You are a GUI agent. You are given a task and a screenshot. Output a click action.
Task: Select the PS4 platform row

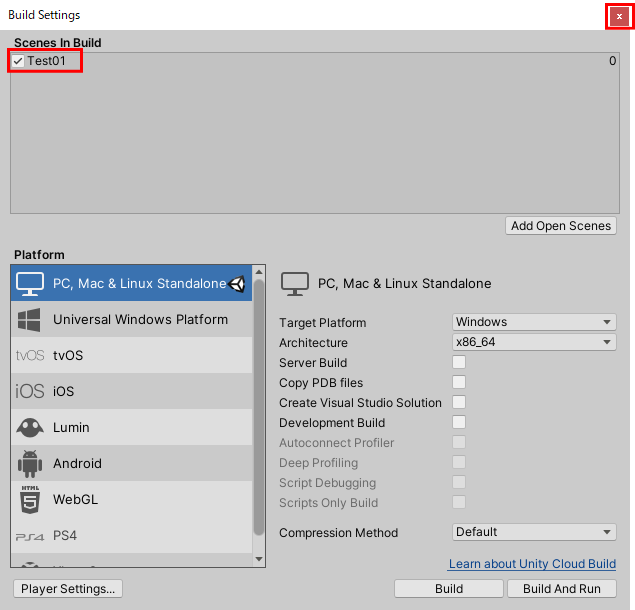pyautogui.click(x=132, y=535)
